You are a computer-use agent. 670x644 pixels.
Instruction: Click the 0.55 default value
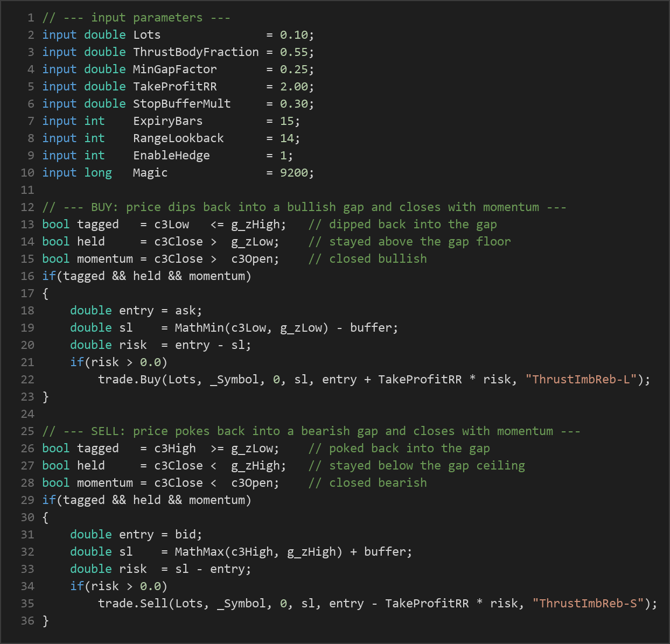tap(294, 52)
